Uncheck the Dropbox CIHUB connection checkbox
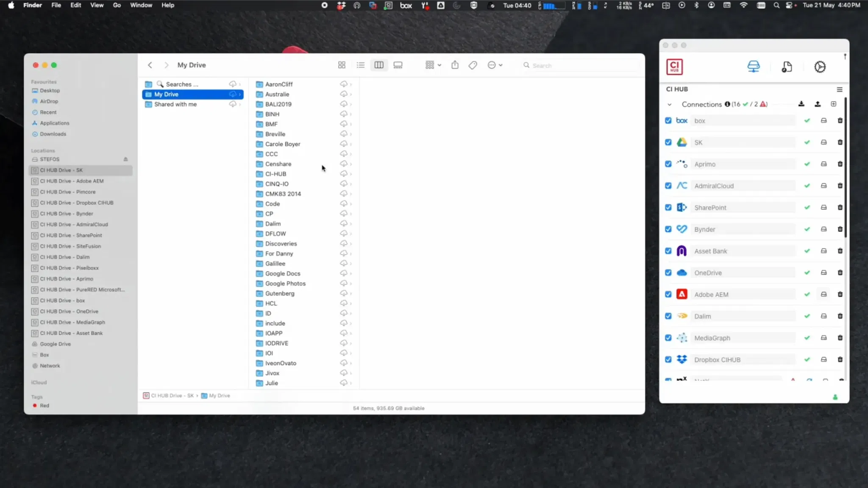The image size is (868, 488). [x=668, y=359]
